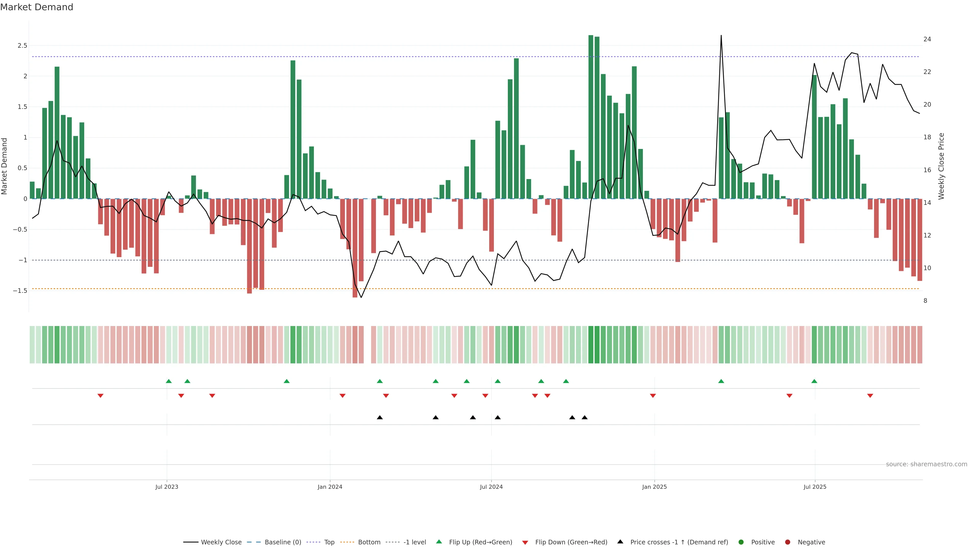Toggle the Top dotted line legend entry
980x551 pixels.
[x=329, y=542]
